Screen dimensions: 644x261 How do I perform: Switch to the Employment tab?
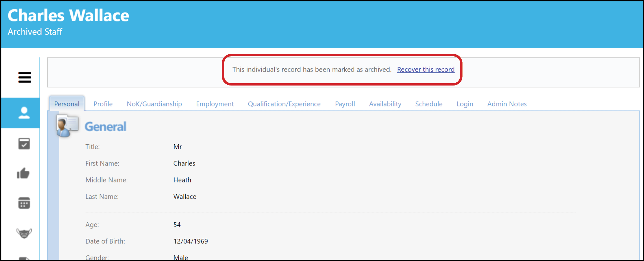coord(215,104)
